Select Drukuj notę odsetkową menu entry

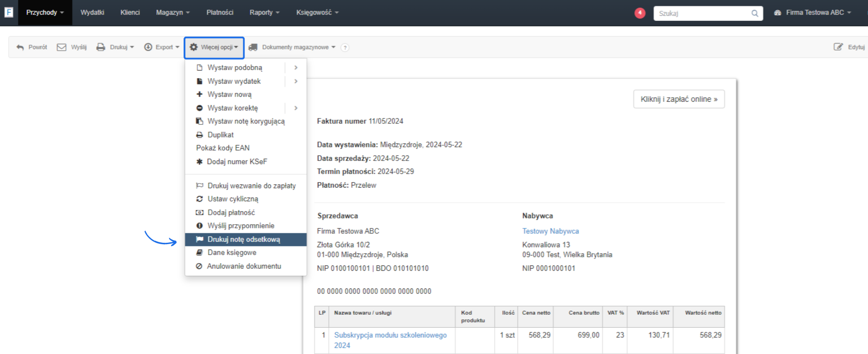coord(244,240)
